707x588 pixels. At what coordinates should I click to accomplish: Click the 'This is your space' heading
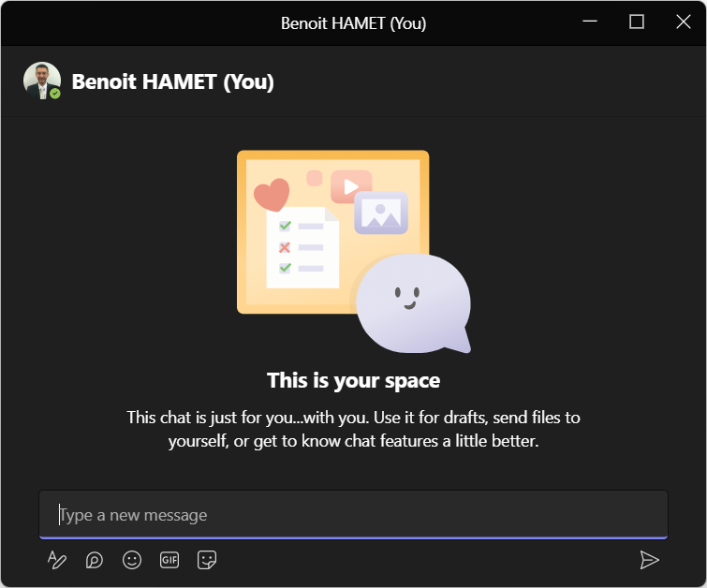tap(353, 380)
